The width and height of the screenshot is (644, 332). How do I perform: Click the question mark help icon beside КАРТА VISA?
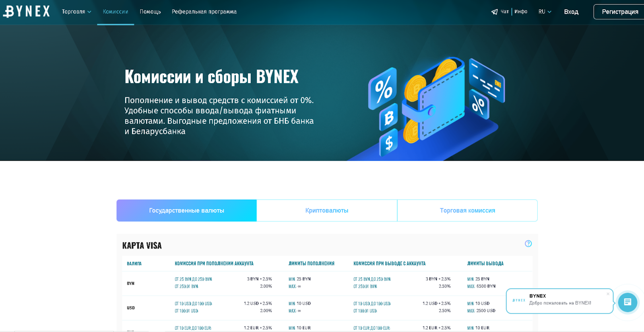pos(528,244)
